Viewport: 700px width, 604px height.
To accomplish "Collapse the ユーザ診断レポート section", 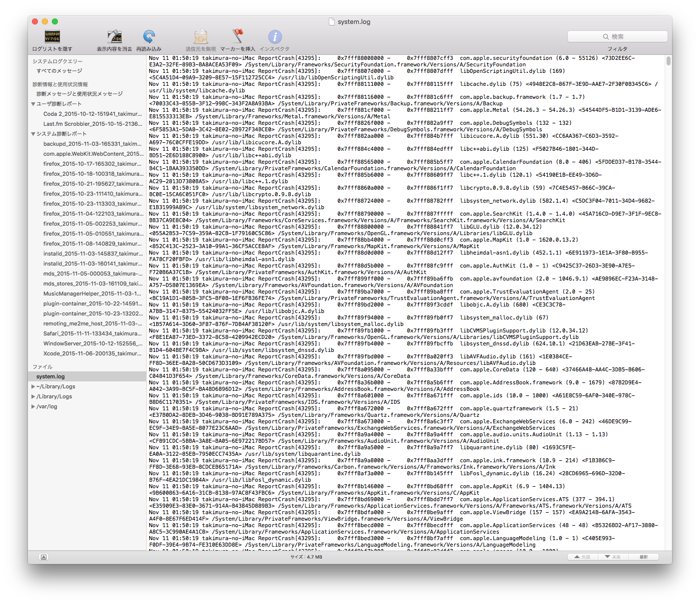I will [x=33, y=104].
